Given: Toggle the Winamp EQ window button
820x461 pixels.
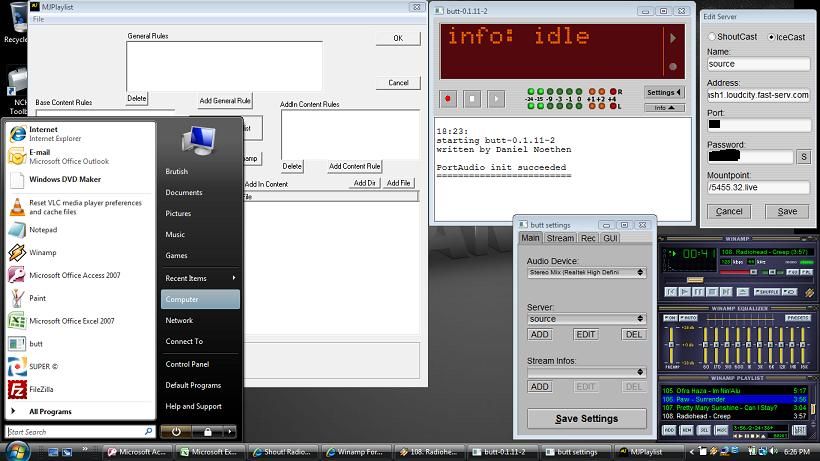Looking at the screenshot, I should point(792,272).
